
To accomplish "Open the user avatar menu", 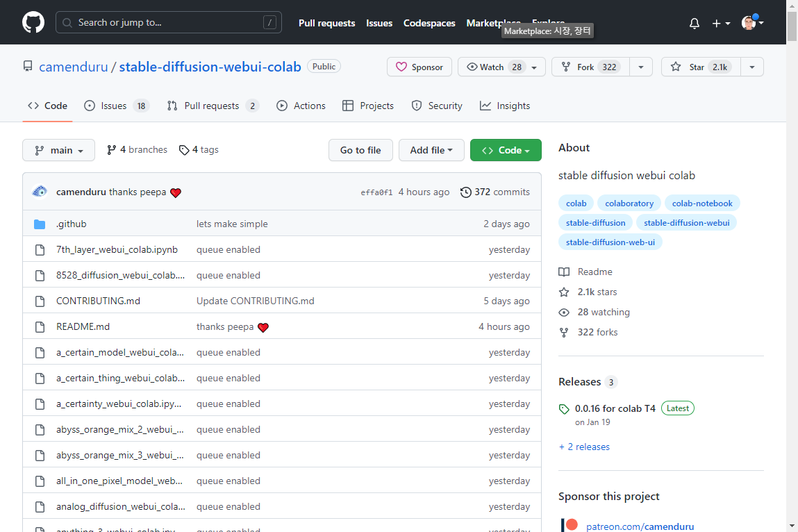I will click(x=752, y=22).
